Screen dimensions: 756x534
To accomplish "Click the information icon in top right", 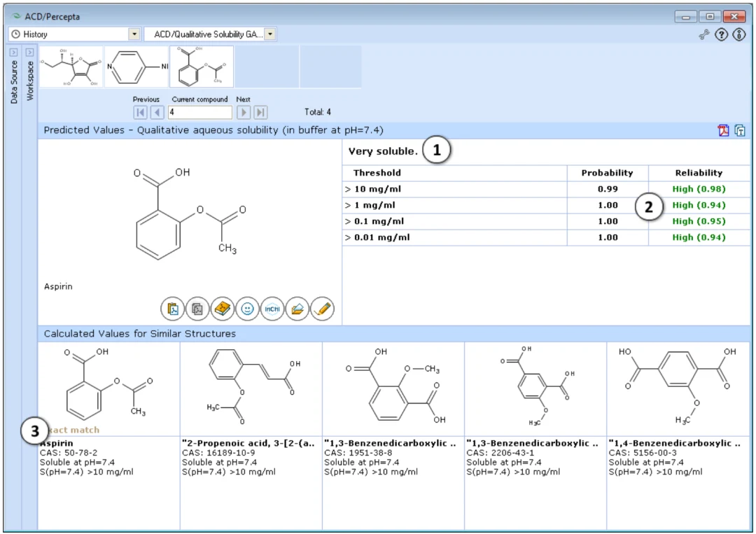I will click(x=739, y=34).
